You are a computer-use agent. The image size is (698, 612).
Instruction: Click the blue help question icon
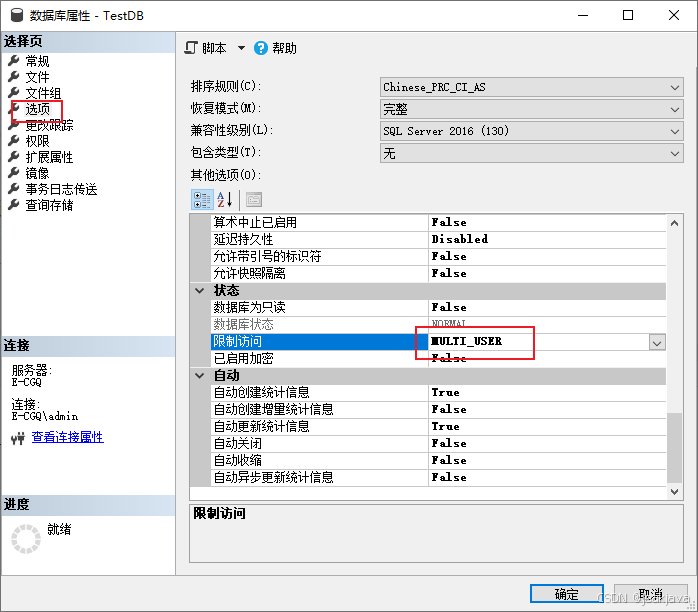click(x=260, y=48)
